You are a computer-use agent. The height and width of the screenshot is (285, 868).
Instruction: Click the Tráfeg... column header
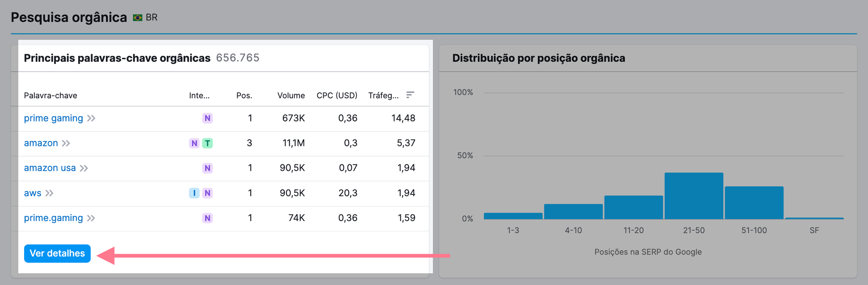tap(383, 95)
